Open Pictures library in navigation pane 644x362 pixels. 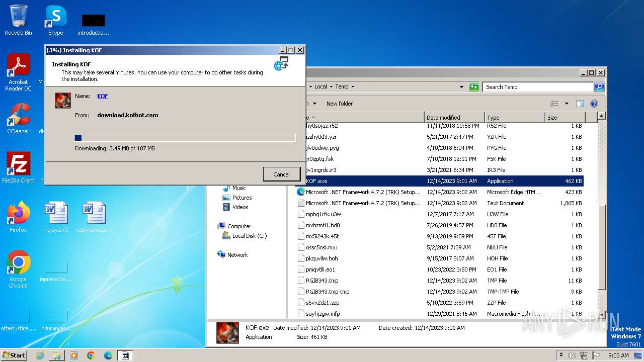[x=237, y=198]
